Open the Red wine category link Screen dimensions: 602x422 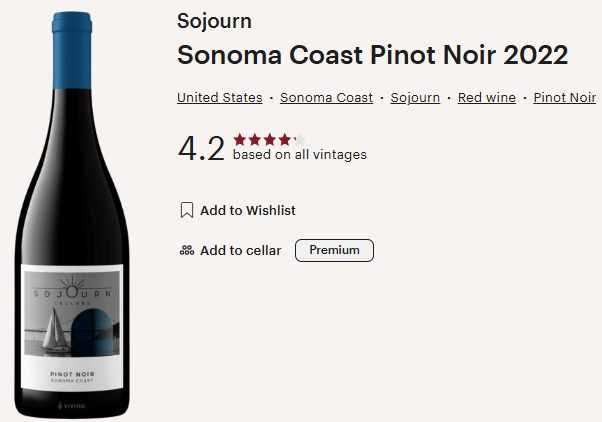[x=486, y=98]
